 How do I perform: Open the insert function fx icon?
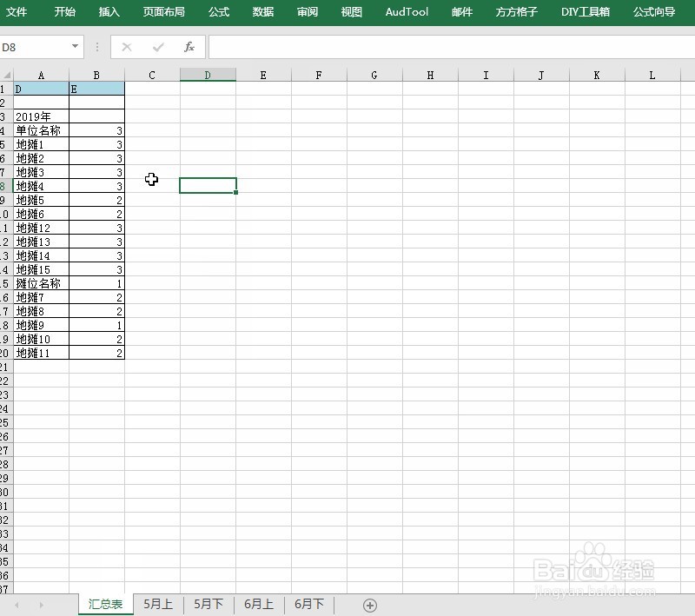coord(189,47)
